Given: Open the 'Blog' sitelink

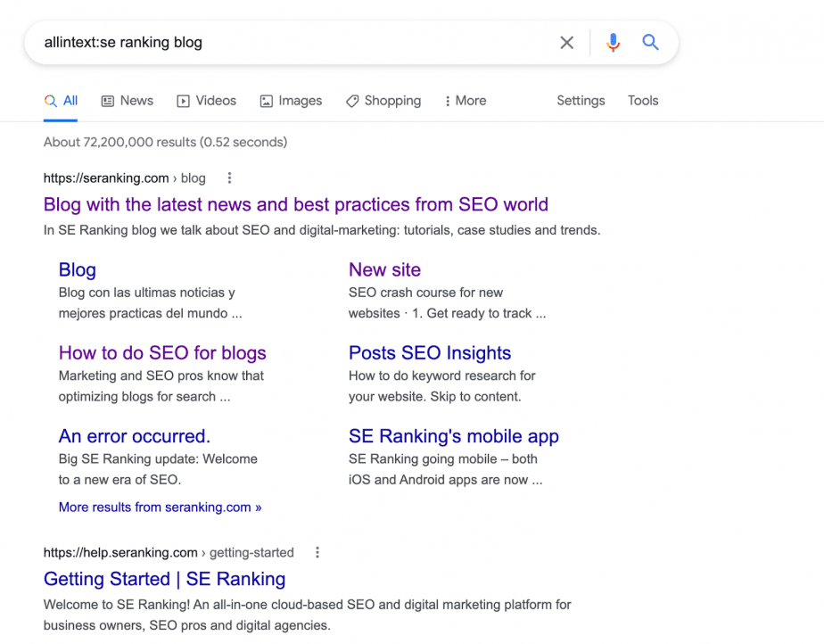Looking at the screenshot, I should pos(78,269).
